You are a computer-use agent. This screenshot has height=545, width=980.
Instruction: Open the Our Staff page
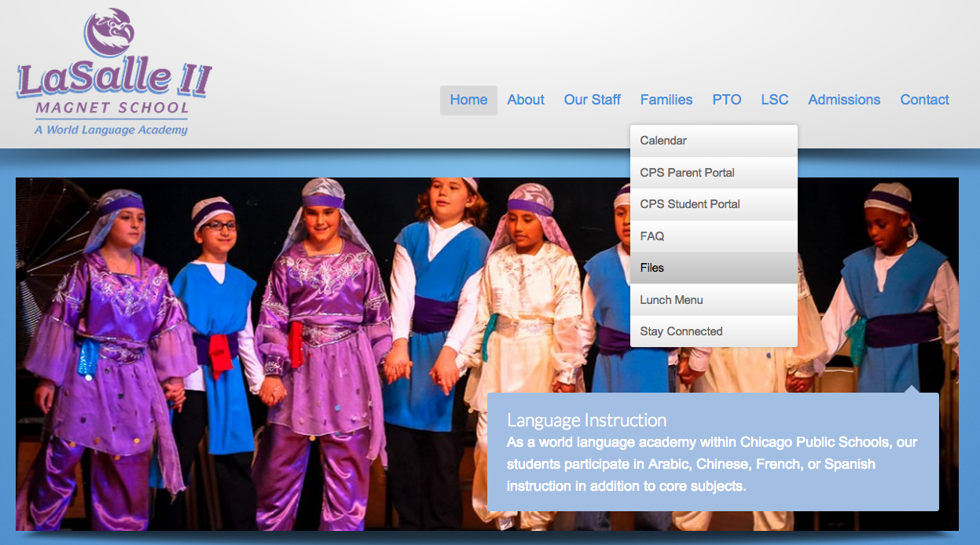593,100
